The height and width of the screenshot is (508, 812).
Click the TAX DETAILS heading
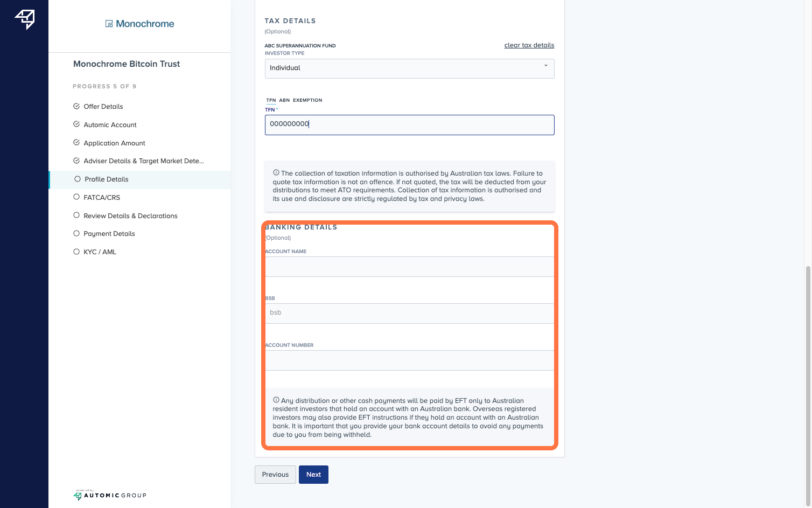290,21
